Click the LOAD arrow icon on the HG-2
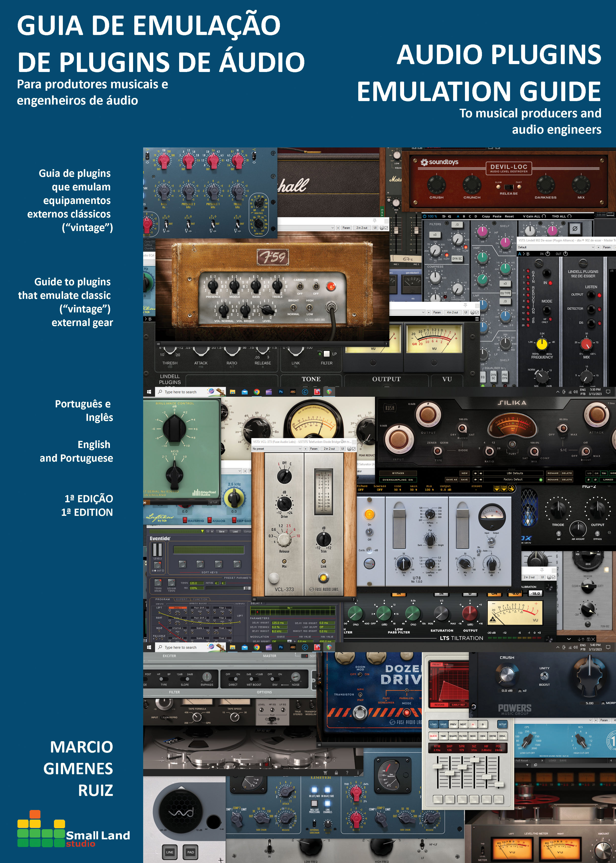616x863 pixels. pos(497,488)
